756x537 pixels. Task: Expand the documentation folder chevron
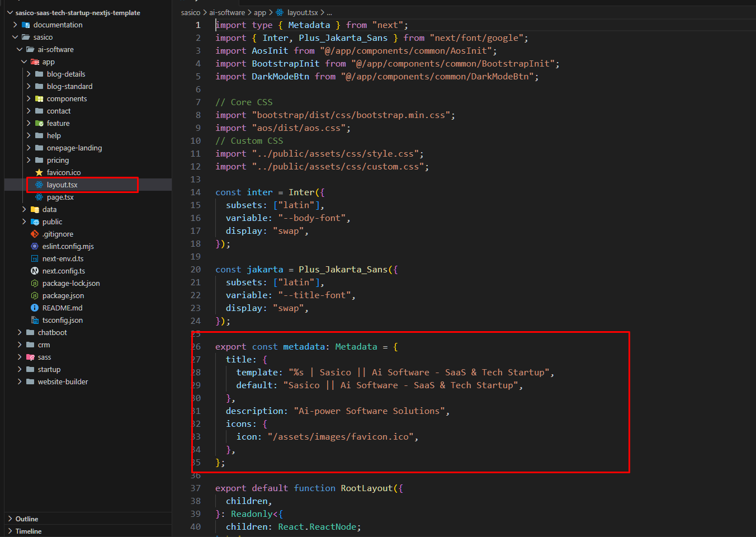(15, 25)
